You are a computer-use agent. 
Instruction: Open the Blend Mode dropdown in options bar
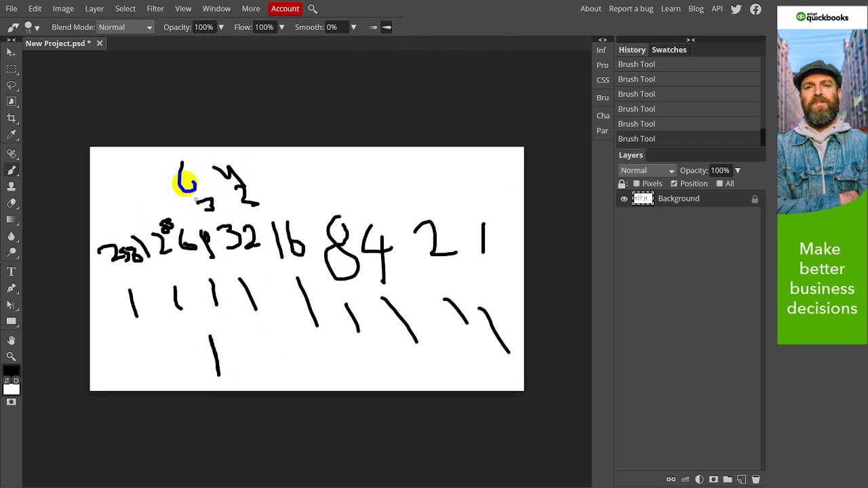click(x=125, y=27)
